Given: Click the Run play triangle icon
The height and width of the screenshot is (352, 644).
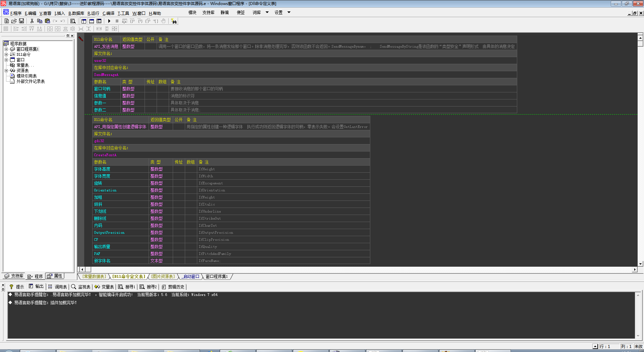Looking at the screenshot, I should tap(109, 21).
